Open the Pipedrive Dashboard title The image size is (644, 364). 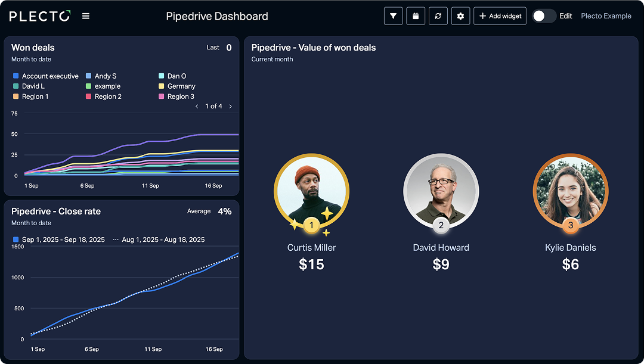pyautogui.click(x=217, y=16)
